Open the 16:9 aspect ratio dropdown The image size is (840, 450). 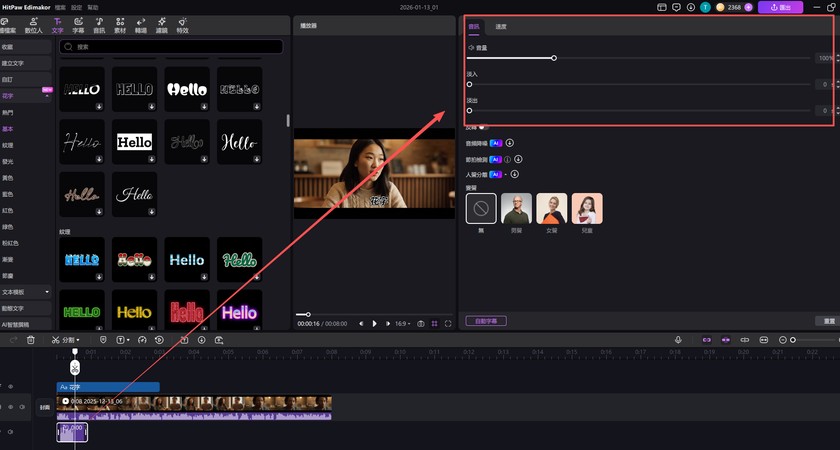coord(402,323)
